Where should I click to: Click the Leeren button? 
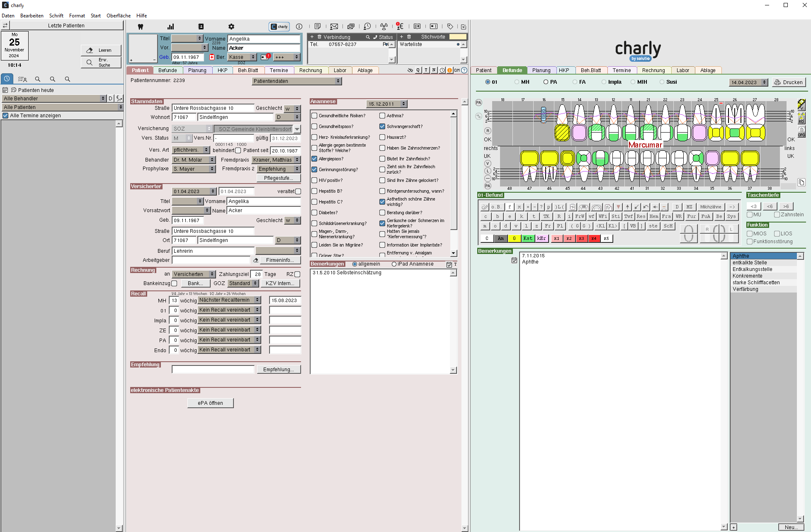101,51
